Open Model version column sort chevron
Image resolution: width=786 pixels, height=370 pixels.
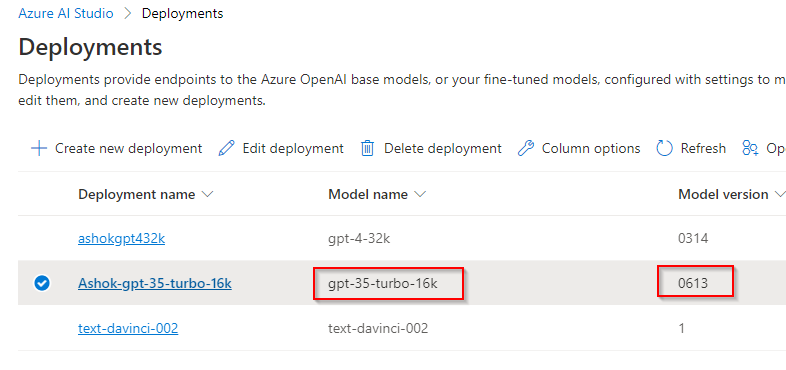(779, 195)
